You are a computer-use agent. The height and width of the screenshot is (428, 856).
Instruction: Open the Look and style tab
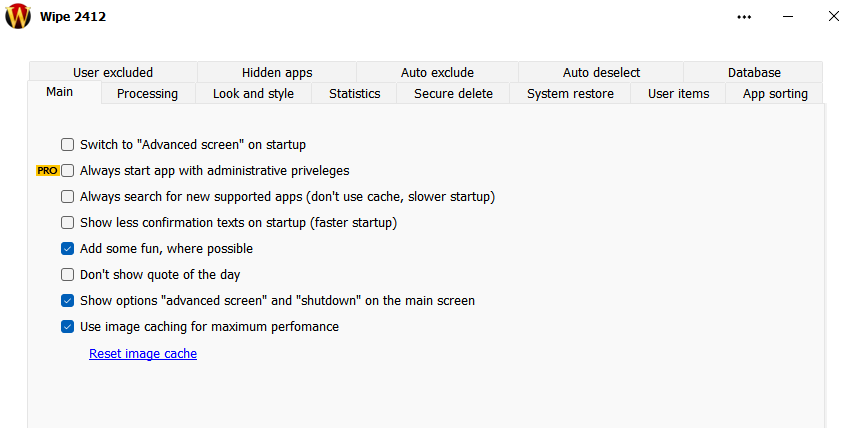253,94
